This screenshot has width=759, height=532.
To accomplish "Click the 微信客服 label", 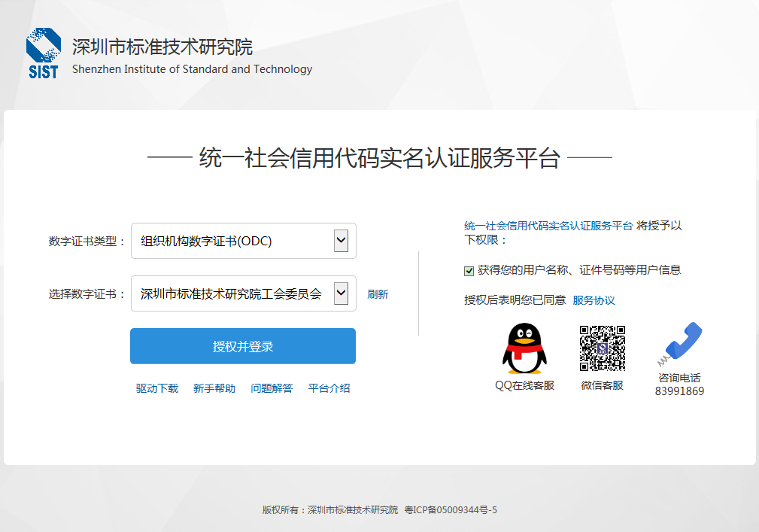I will (x=602, y=385).
